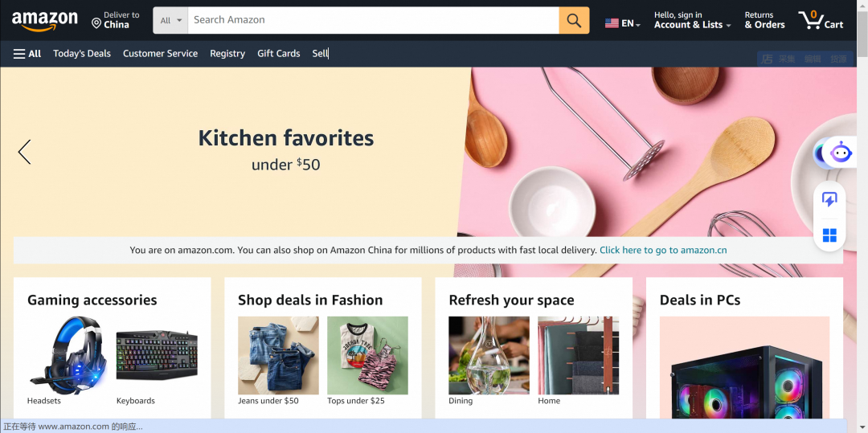
Task: Select Gift Cards in navigation bar
Action: (278, 54)
